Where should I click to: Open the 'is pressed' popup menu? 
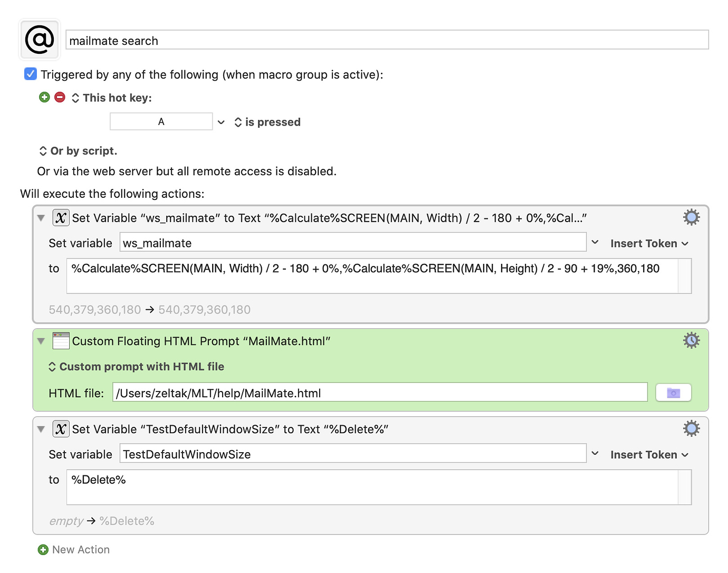[267, 122]
